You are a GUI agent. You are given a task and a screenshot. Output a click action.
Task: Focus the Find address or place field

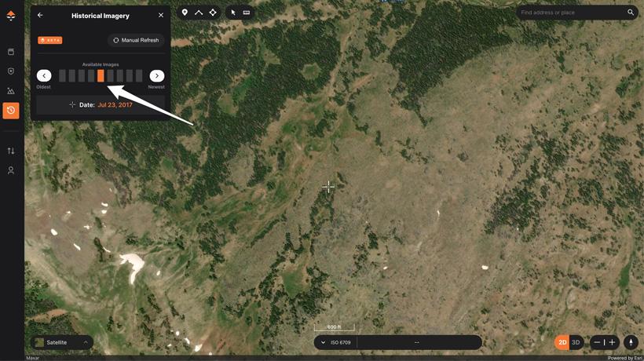(x=571, y=13)
